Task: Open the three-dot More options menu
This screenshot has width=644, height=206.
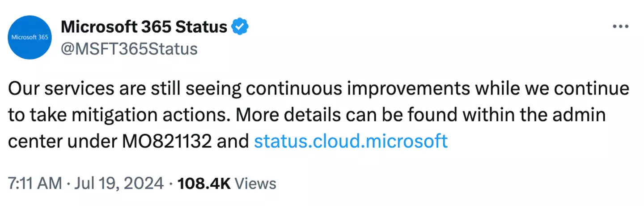Action: (620, 27)
